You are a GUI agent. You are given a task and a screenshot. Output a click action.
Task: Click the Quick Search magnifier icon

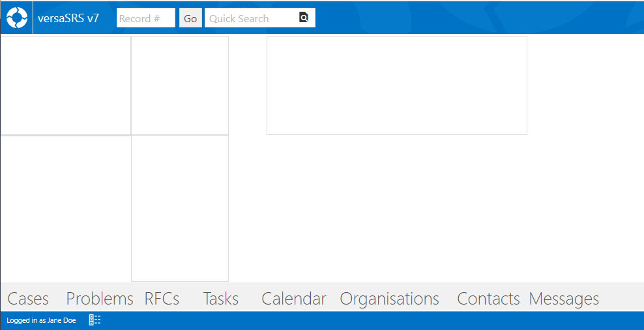[304, 17]
